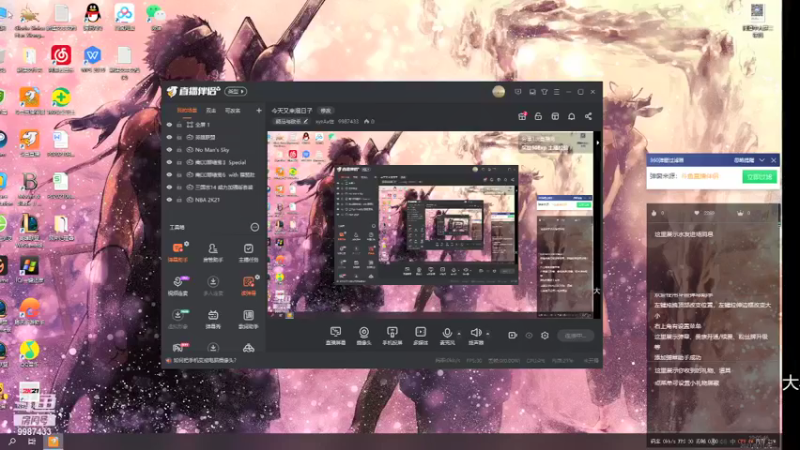
Task: Lock the No Man's Sky source
Action: tap(179, 150)
